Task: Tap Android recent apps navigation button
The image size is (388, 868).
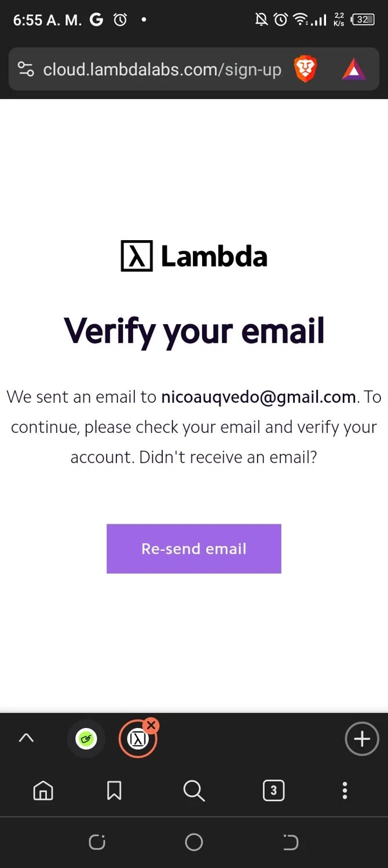Action: tap(97, 842)
